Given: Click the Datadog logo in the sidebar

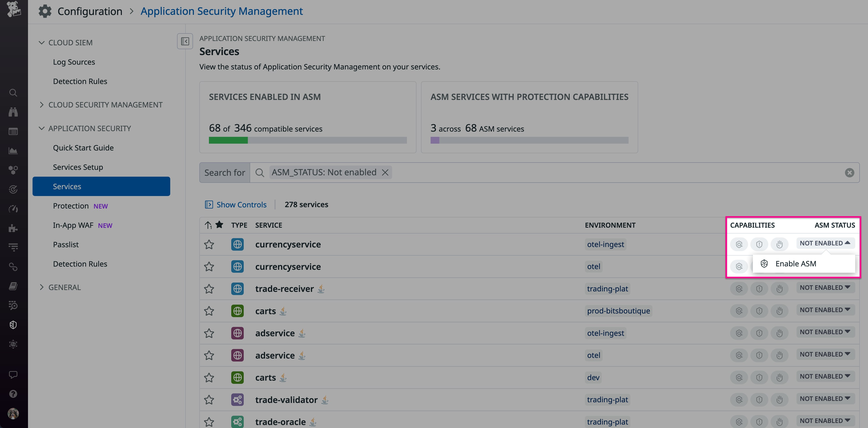Looking at the screenshot, I should (x=13, y=9).
